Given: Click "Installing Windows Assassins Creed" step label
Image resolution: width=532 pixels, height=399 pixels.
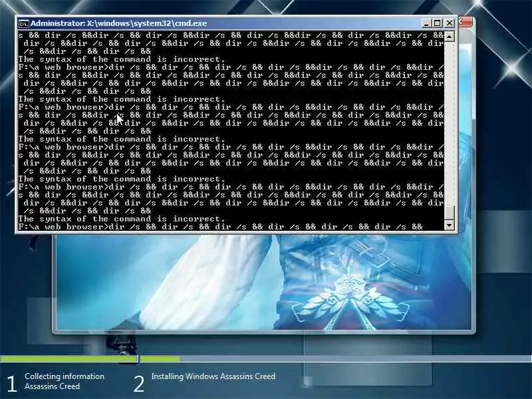Looking at the screenshot, I should coord(213,376).
